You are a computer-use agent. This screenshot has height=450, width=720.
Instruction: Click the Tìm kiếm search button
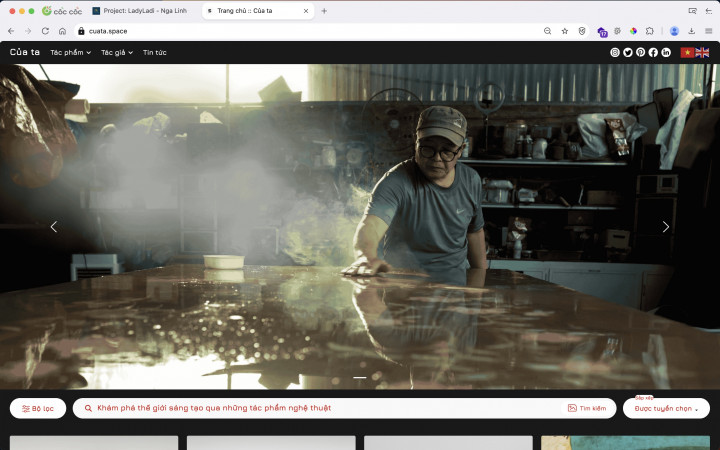point(587,408)
